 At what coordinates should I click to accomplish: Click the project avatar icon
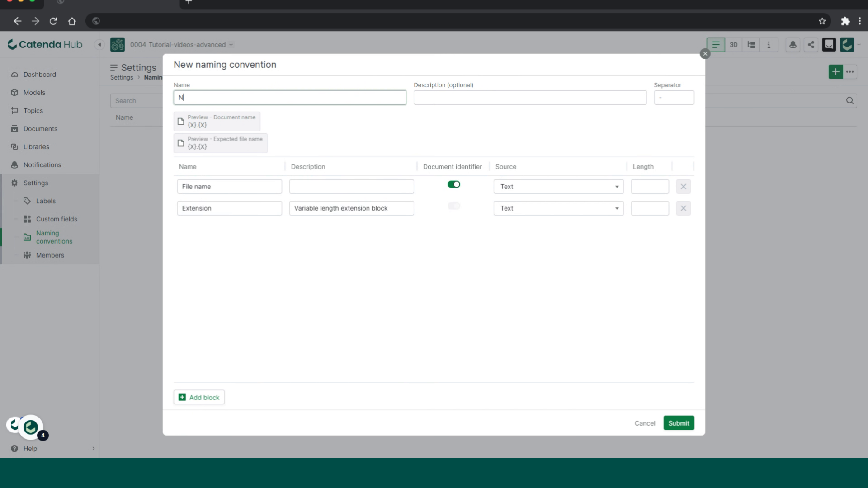pos(118,45)
